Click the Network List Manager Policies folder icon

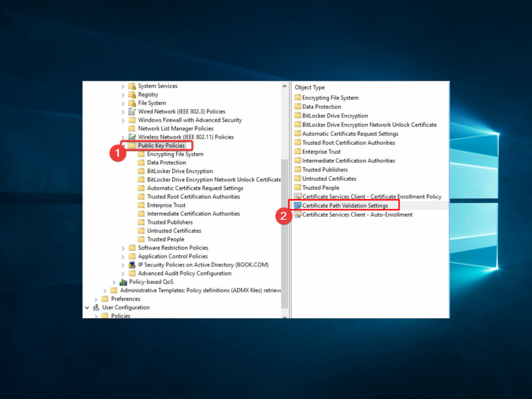pos(132,129)
